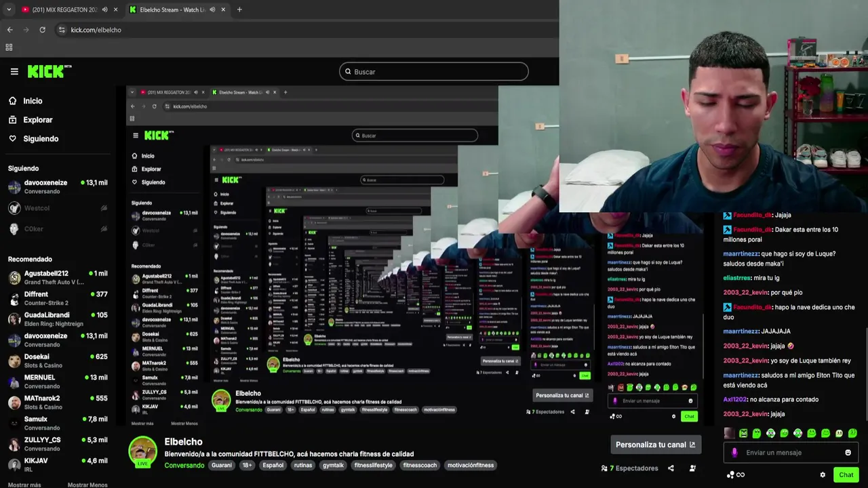Open GuadaLibrandi Elden Ring channel
This screenshot has height=488, width=868.
[58, 319]
